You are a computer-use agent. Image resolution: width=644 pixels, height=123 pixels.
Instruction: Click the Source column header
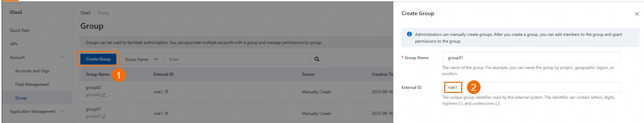(x=308, y=74)
